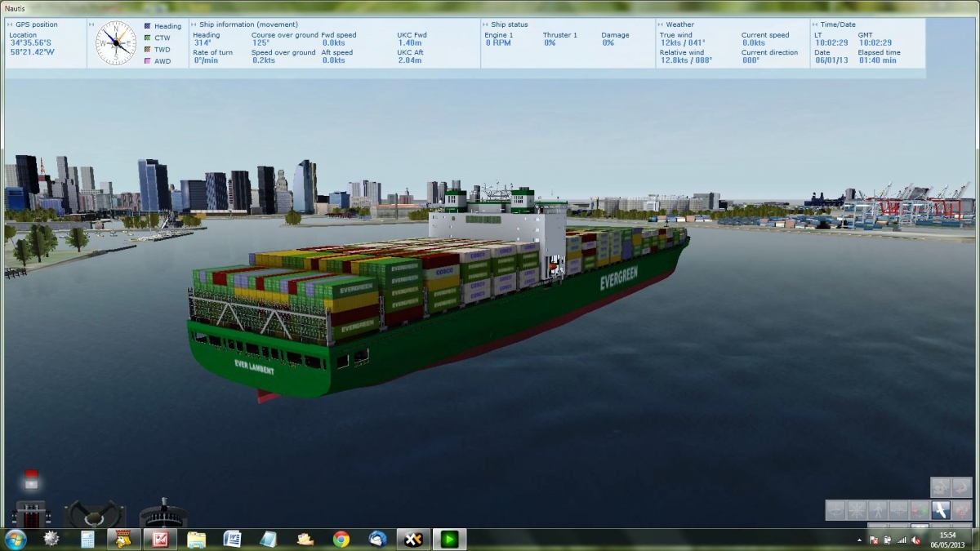Show hidden system tray icons
This screenshot has width=980, height=551.
(x=860, y=540)
